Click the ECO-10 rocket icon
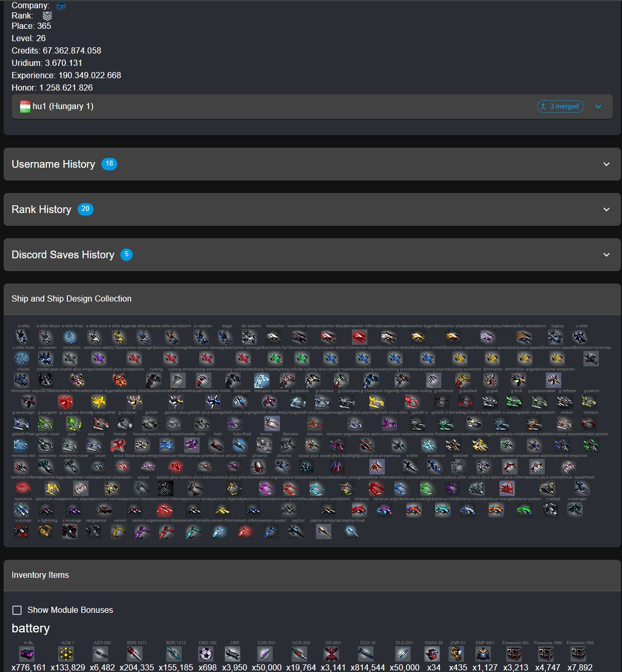Viewport: 622px width, 672px height. pyautogui.click(x=366, y=654)
